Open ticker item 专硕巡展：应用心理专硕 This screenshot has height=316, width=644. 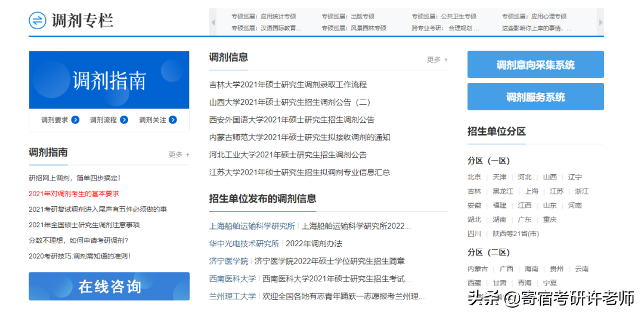(534, 17)
